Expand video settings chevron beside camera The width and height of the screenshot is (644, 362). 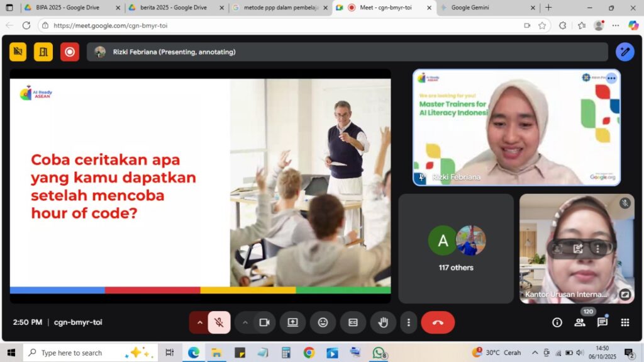coord(245,322)
